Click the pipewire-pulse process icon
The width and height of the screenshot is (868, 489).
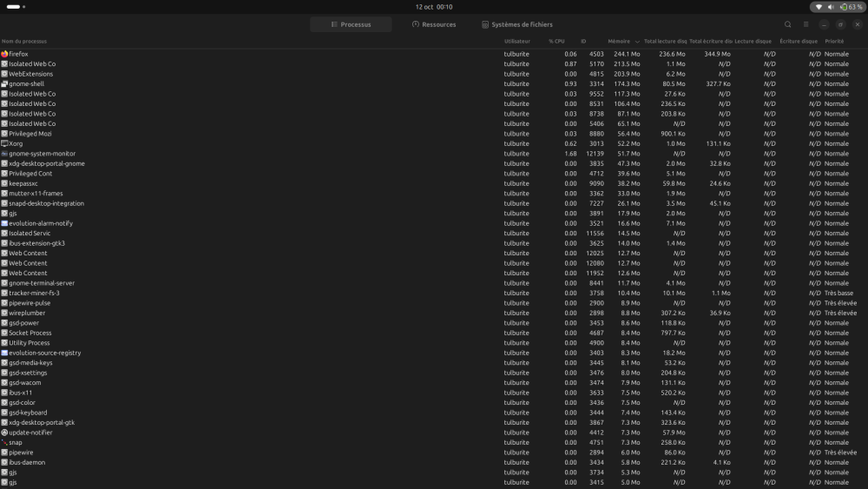[4, 303]
